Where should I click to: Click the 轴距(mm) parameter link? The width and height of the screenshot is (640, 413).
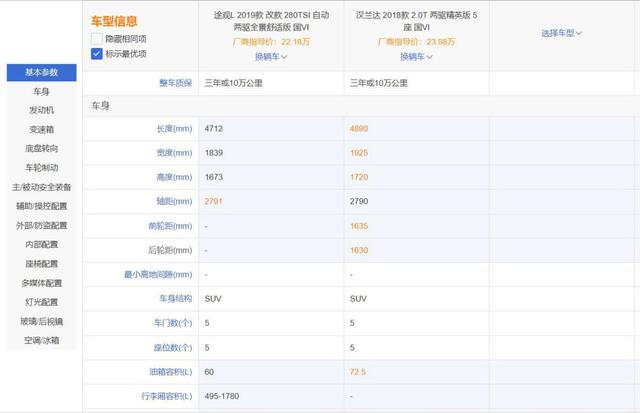[x=174, y=201]
